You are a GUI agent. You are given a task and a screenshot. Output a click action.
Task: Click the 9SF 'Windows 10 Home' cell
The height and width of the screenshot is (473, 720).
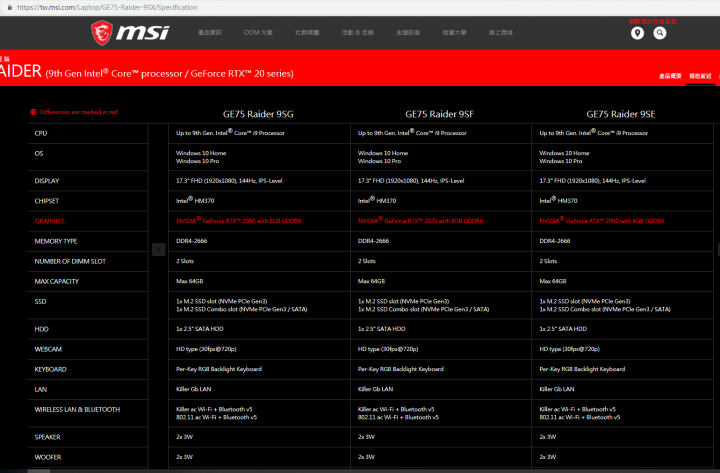point(383,153)
